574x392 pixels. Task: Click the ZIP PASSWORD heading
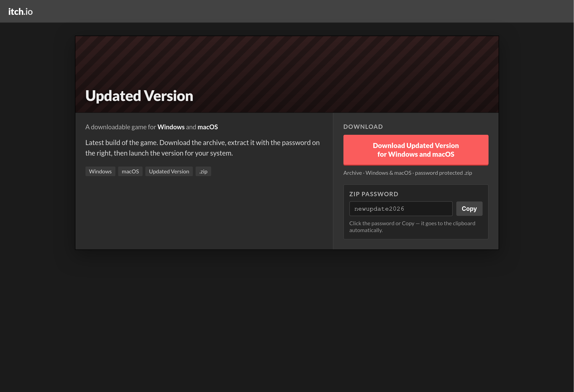coord(374,194)
